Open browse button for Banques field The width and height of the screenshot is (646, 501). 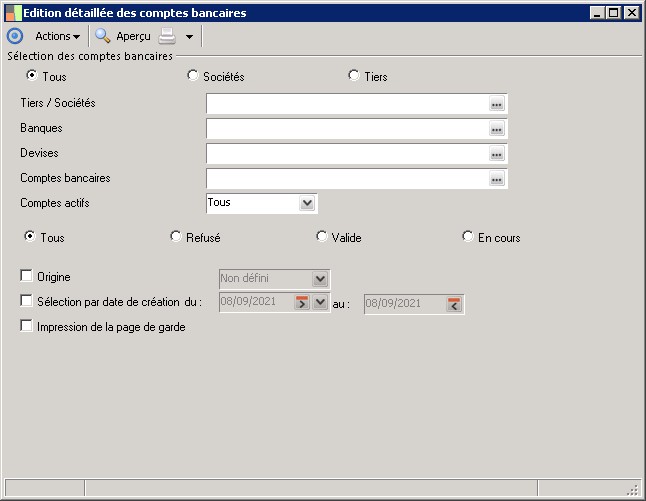tap(497, 129)
